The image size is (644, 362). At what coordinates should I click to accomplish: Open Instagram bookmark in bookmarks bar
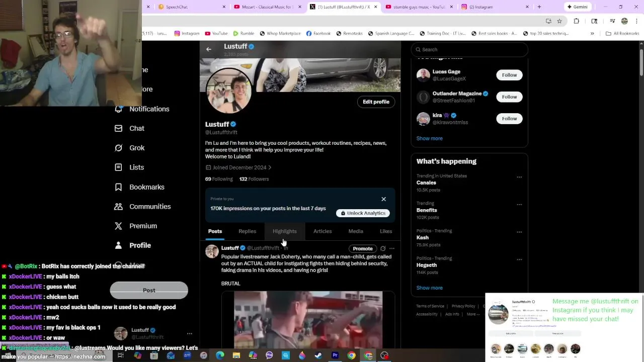[x=187, y=34]
